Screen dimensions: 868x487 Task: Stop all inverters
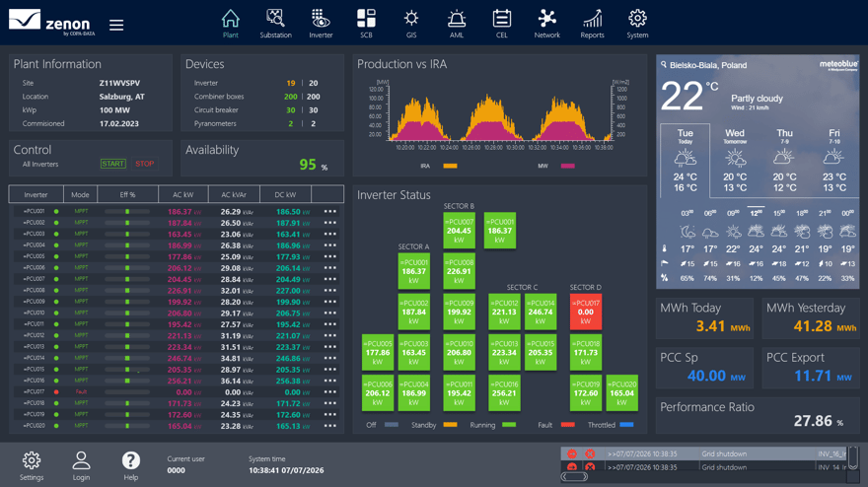(144, 164)
